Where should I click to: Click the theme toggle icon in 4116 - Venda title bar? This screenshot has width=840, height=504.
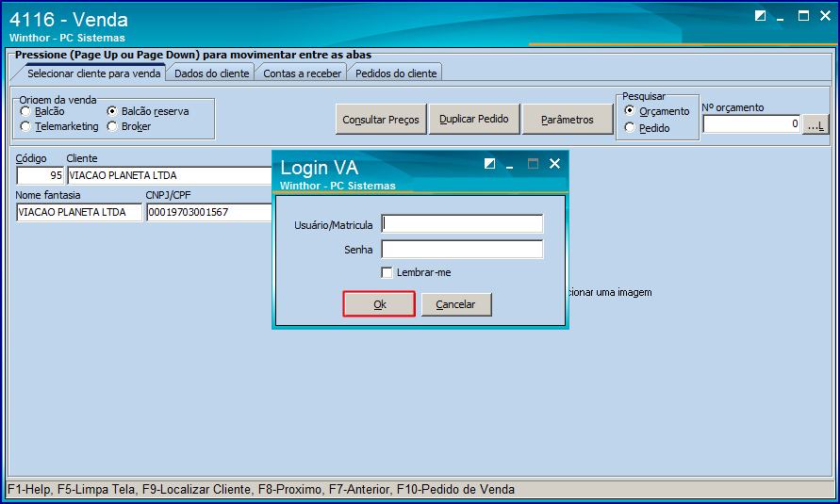[760, 16]
